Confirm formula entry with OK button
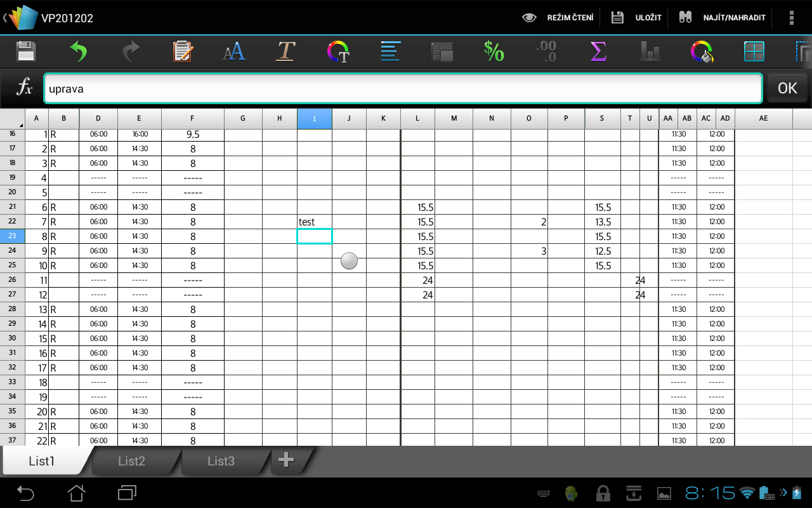 [787, 88]
